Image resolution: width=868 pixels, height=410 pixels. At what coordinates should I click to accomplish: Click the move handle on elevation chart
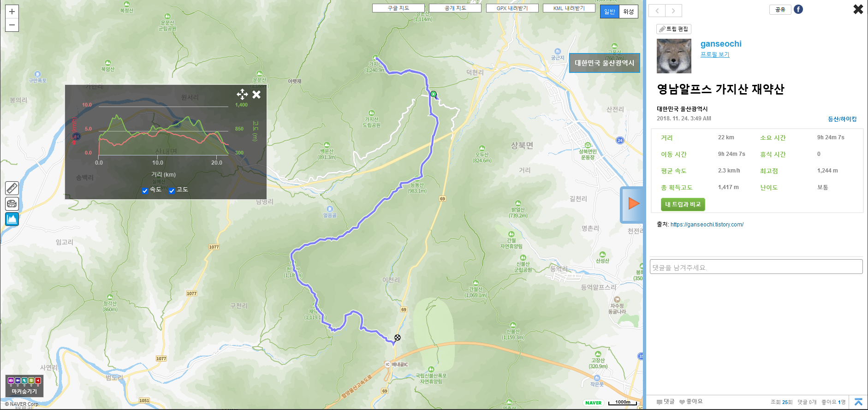point(242,95)
